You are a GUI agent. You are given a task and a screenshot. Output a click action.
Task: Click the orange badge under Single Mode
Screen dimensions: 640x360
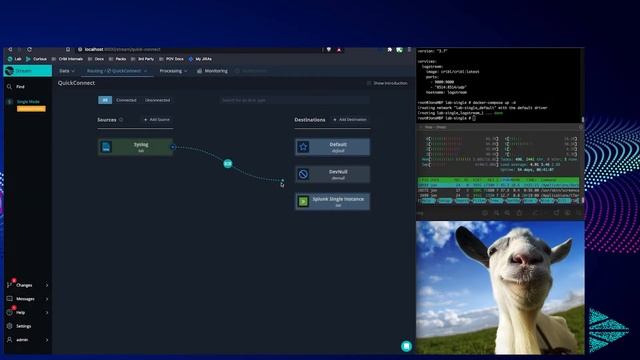click(31, 109)
